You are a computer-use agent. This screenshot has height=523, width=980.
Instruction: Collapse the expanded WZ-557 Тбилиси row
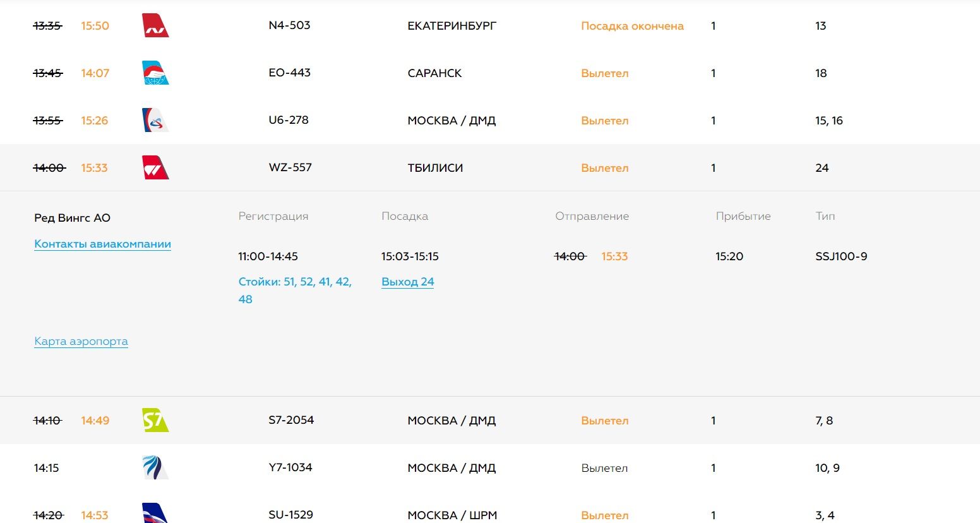click(435, 168)
